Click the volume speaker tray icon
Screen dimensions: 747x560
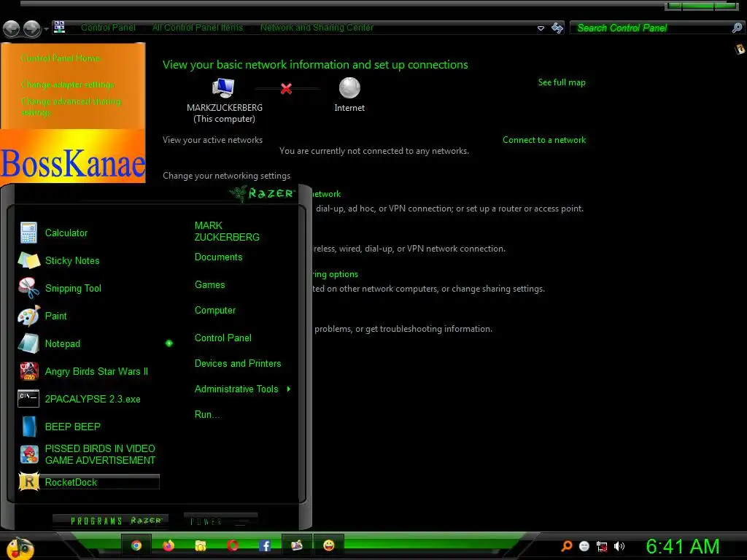[x=619, y=546]
